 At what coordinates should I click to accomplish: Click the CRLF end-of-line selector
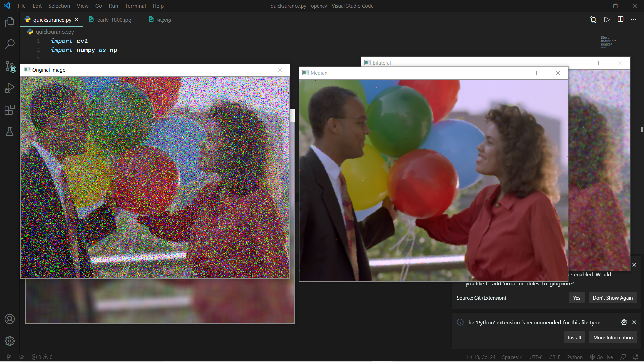(554, 357)
